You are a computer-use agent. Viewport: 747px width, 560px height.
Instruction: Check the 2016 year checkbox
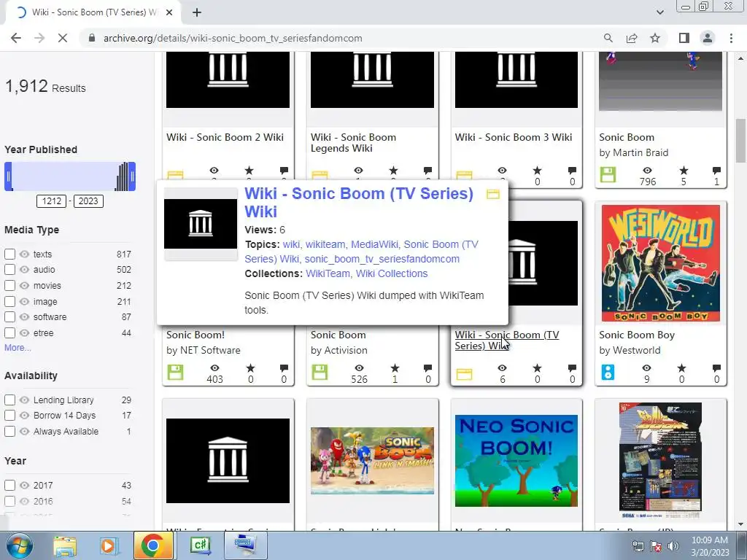point(9,501)
